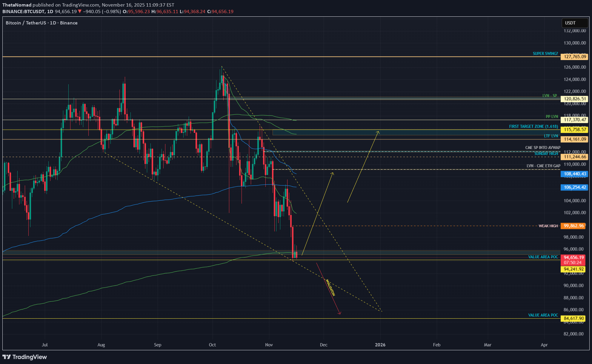Click the orange 99,862.96 weak high price tag
592x364 pixels.
573,226
